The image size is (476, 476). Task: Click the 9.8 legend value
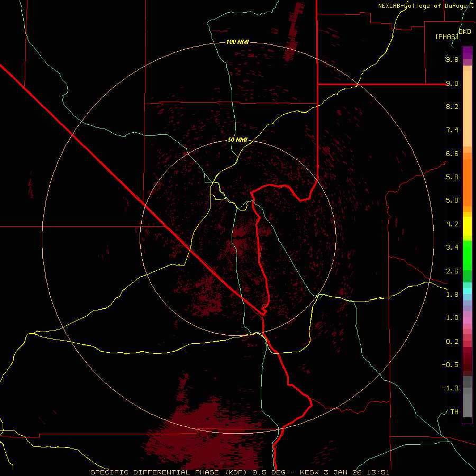click(452, 59)
